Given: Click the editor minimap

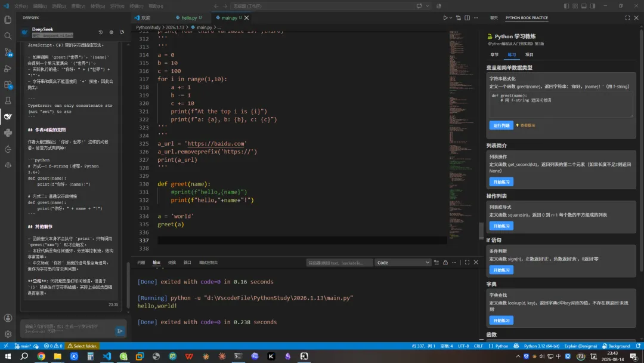Looking at the screenshot, I should pyautogui.click(x=463, y=134).
